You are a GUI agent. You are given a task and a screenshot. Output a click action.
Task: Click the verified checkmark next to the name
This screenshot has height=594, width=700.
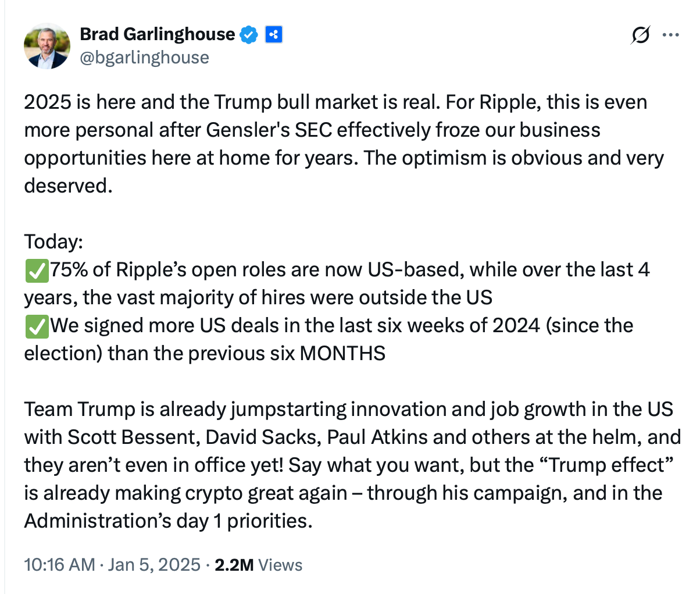[x=249, y=34]
